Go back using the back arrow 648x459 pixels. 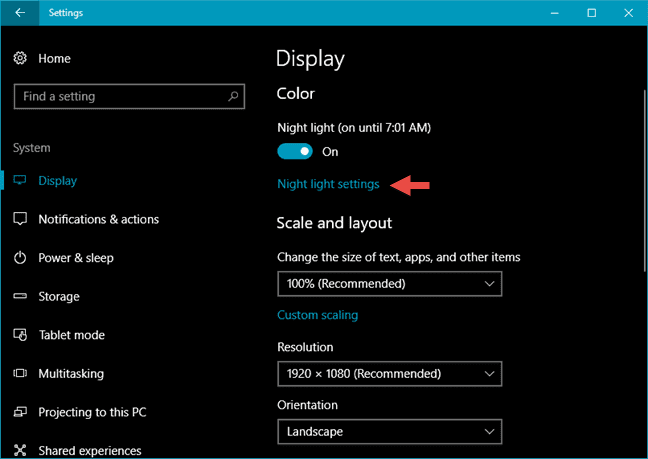[x=20, y=13]
